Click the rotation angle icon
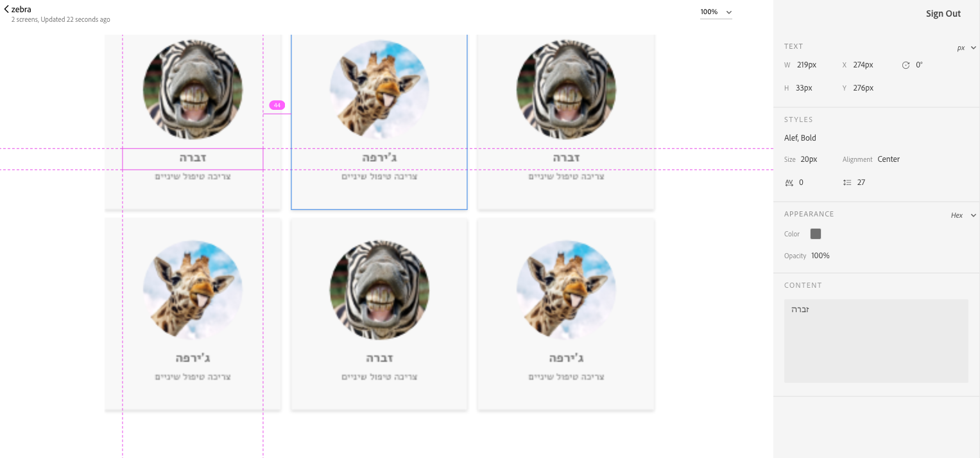Viewport: 980px width, 458px height. [906, 65]
